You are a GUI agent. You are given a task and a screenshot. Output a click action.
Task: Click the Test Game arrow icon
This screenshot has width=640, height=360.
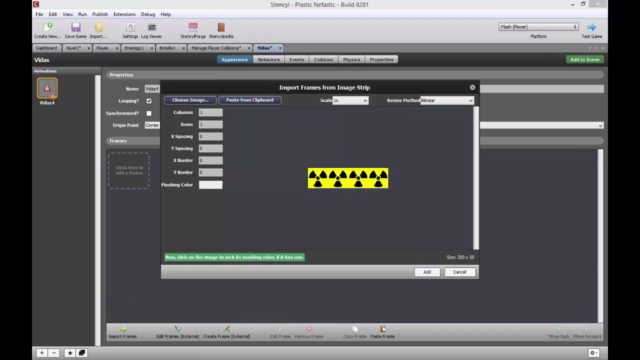(591, 27)
